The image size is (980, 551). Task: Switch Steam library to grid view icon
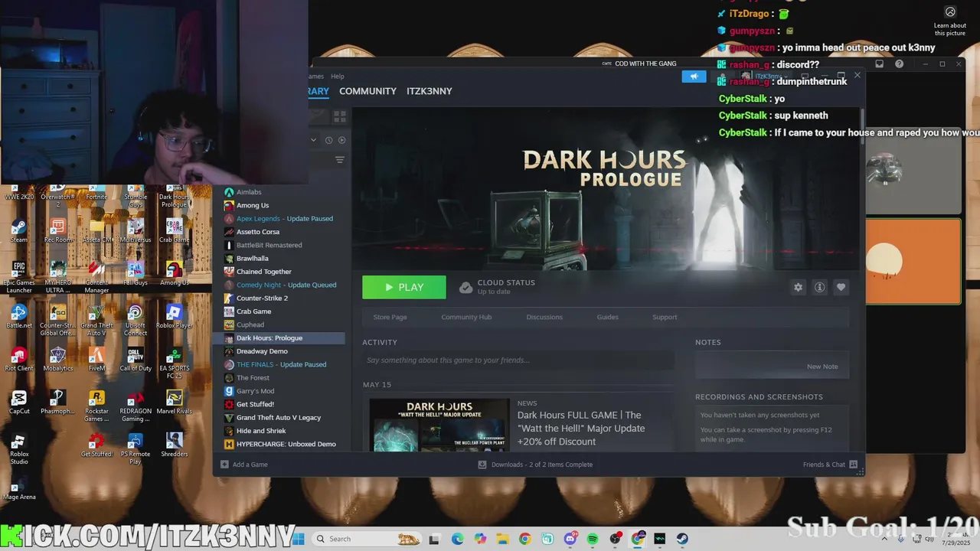[x=340, y=116]
